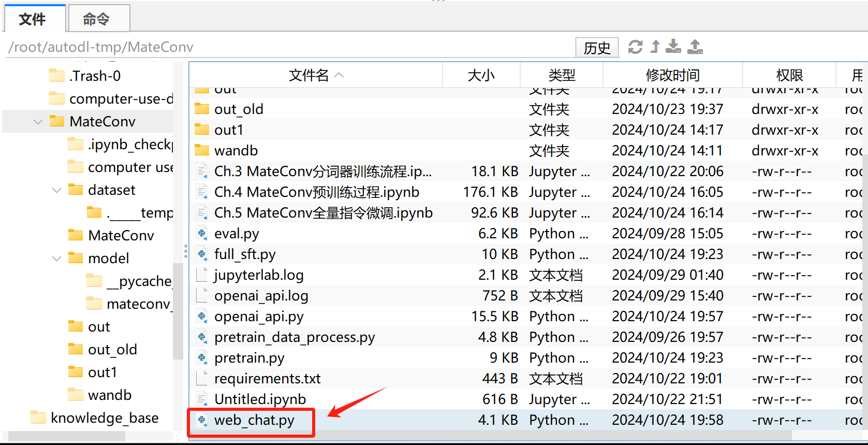Click the out_old folder icon in file list
Viewport: 868px width, 445px height.
[202, 109]
